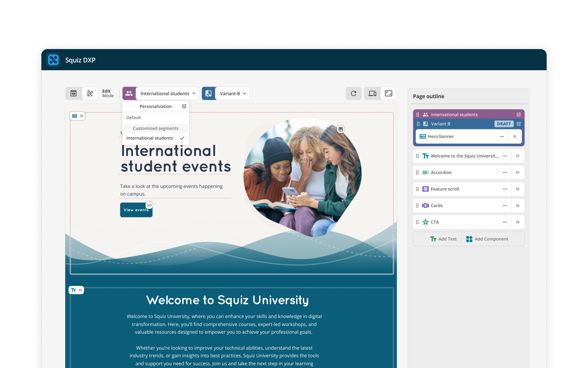The width and height of the screenshot is (588, 368).
Task: Open the Variant B dropdown
Action: pos(232,94)
